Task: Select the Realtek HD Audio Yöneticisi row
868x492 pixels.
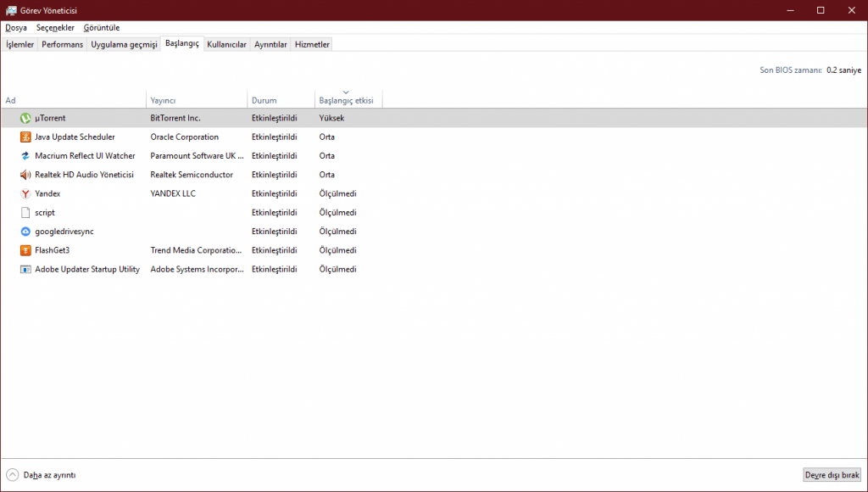Action: (x=434, y=175)
